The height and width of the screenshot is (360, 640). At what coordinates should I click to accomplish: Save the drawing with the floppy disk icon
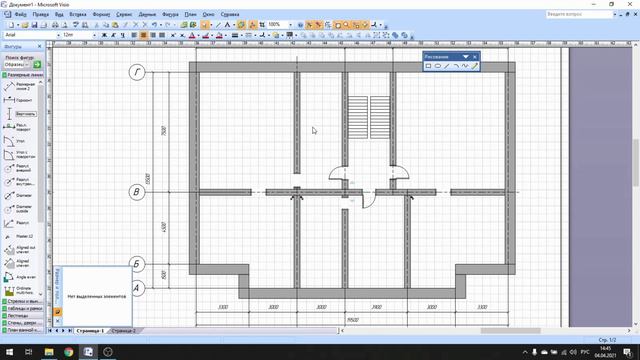coord(35,25)
